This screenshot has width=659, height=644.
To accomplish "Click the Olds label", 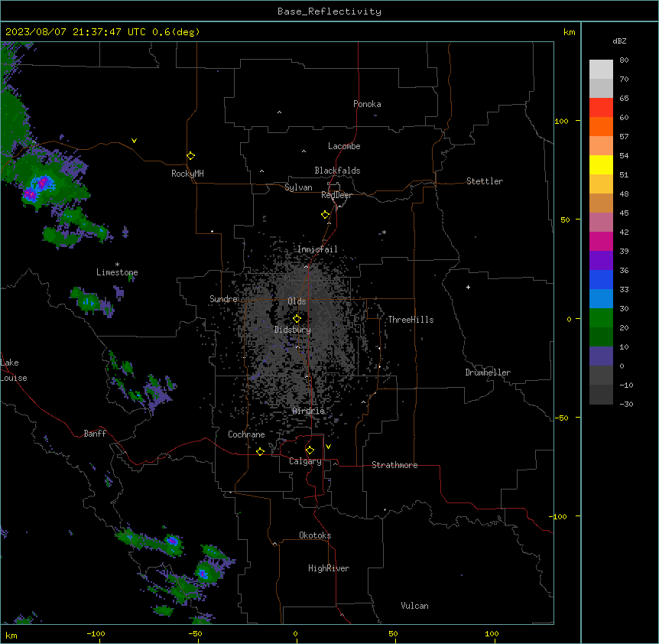I will 297,301.
